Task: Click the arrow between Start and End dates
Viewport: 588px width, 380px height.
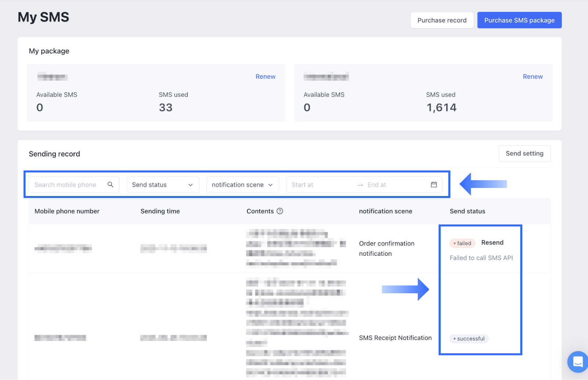Action: coord(360,185)
